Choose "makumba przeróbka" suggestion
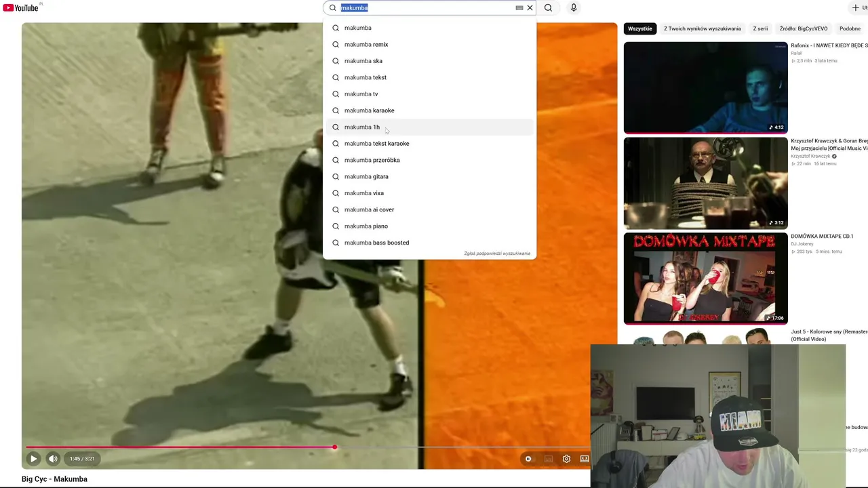 click(x=429, y=160)
